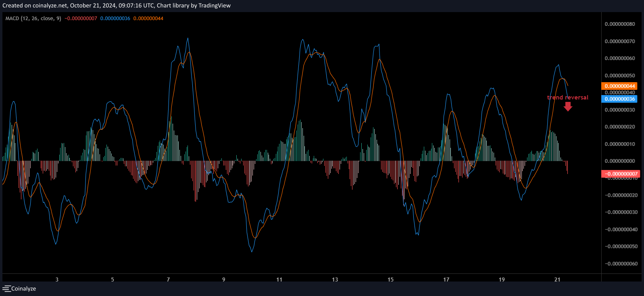644x296 pixels.
Task: Click the -0.000000060 scale tick label
Action: [621, 264]
